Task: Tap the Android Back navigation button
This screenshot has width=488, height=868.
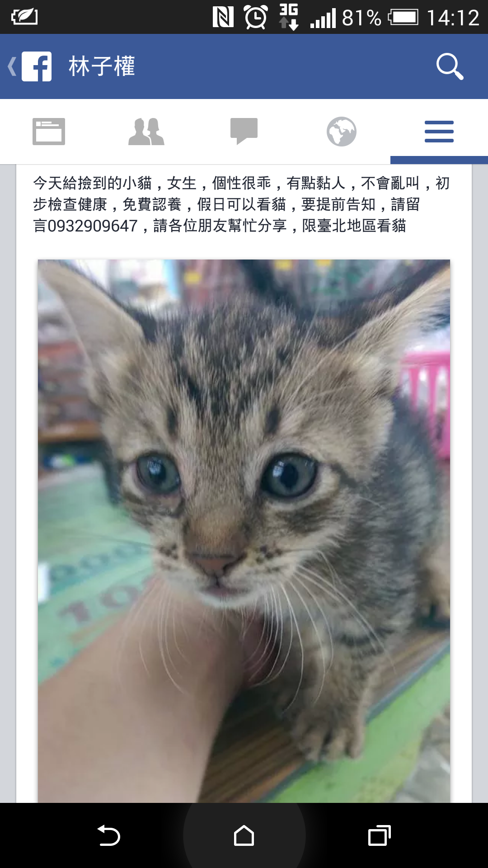Action: click(108, 835)
